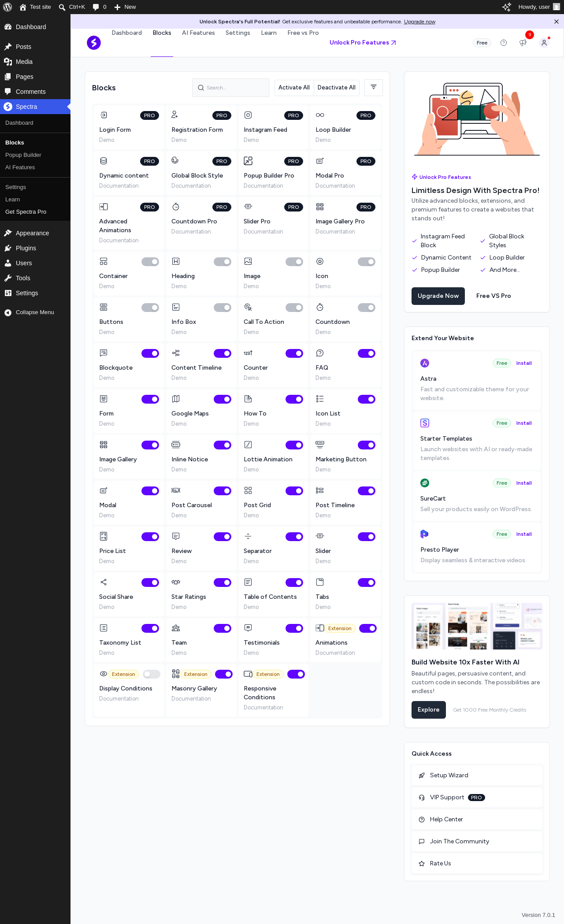
Task: Click the Counter block icon
Action: click(248, 353)
